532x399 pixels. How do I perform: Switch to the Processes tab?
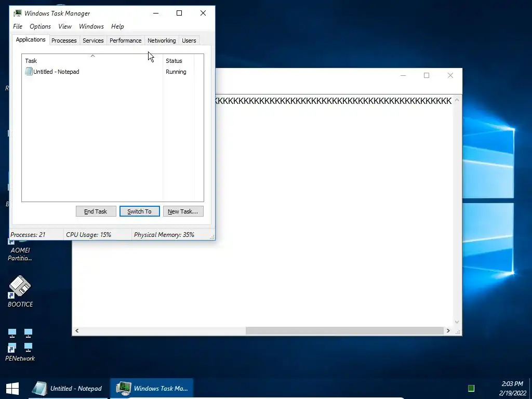pos(64,41)
